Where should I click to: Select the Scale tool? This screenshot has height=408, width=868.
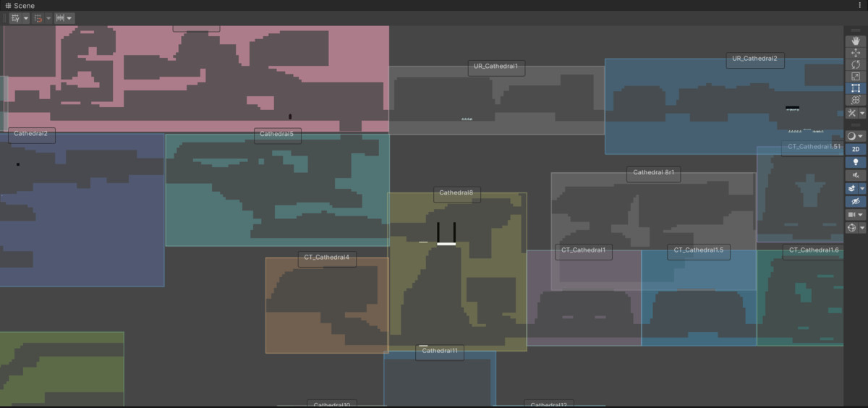tap(856, 76)
